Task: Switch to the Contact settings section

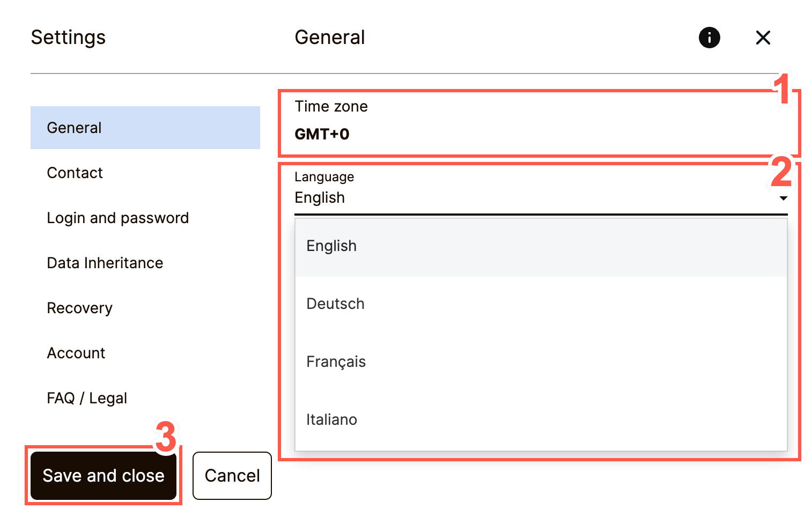Action: point(75,173)
